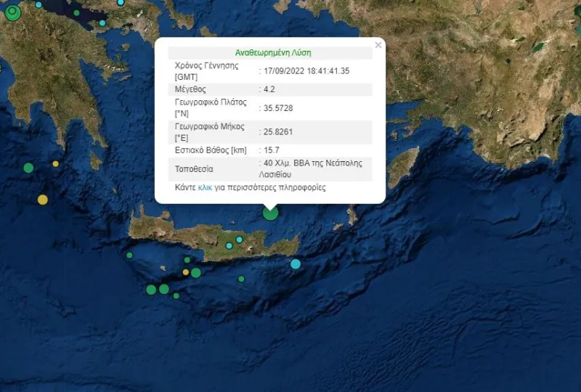The image size is (581, 392).
Task: Select the large yellow marker in the sea southwest of the Peloponnese
Action: (x=43, y=200)
